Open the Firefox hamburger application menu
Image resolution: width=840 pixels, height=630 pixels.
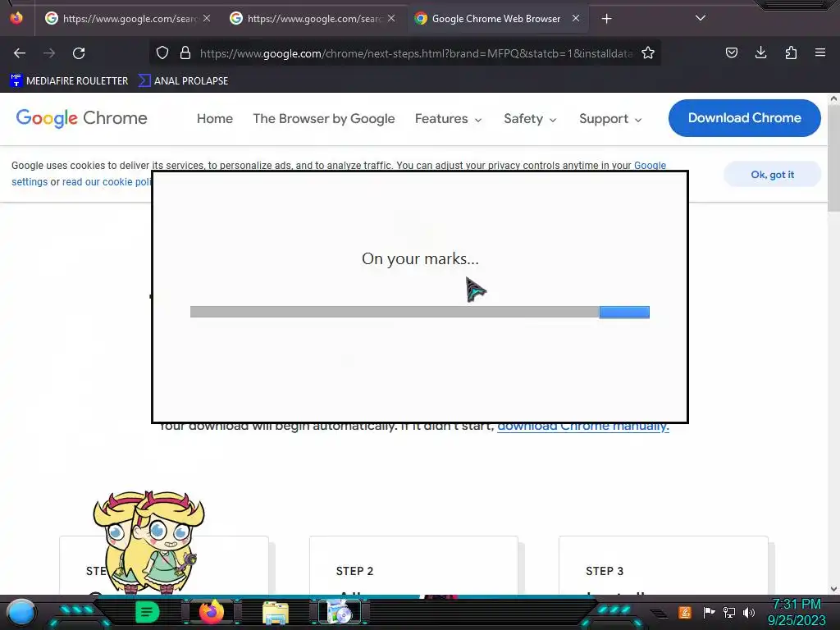820,52
